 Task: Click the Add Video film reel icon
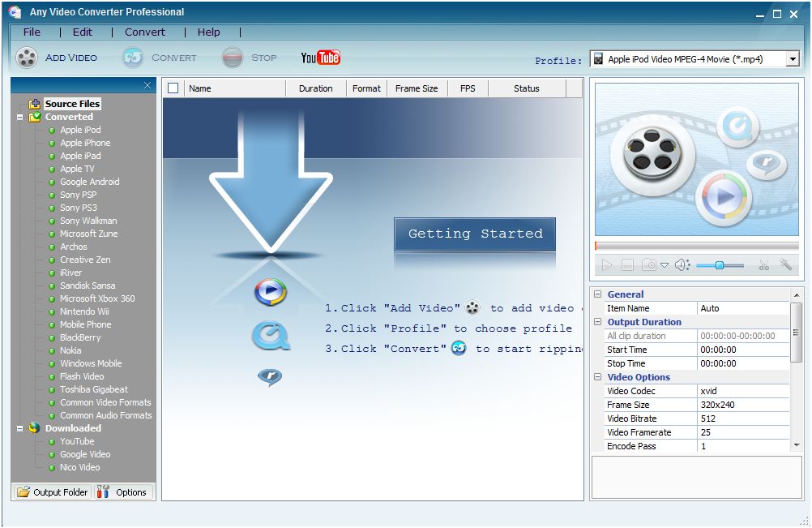point(27,58)
